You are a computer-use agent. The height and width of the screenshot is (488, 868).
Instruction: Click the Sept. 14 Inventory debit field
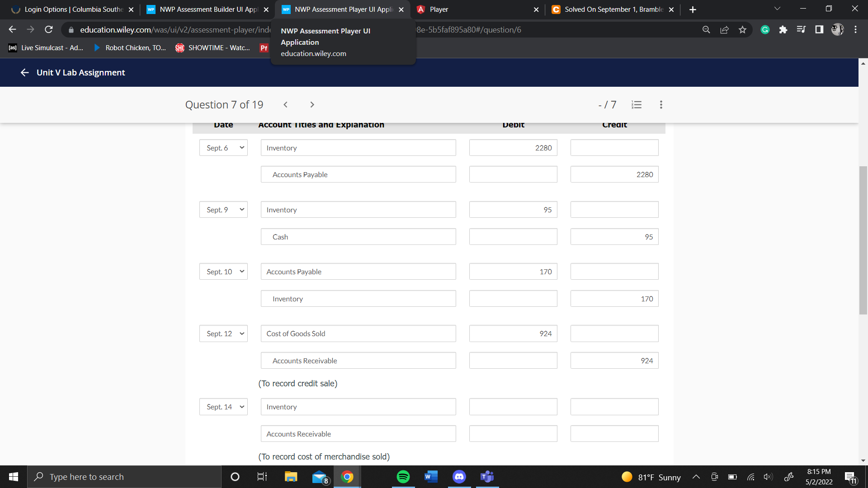coord(513,407)
